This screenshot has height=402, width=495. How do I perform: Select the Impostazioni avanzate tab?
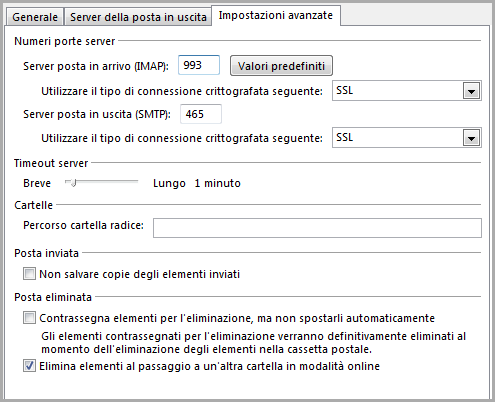[276, 15]
